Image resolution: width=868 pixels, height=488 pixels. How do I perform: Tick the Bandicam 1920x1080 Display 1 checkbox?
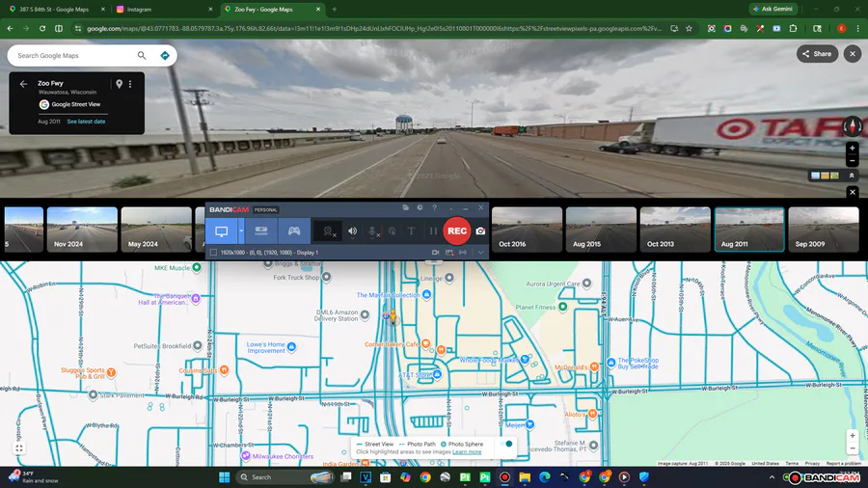point(213,253)
